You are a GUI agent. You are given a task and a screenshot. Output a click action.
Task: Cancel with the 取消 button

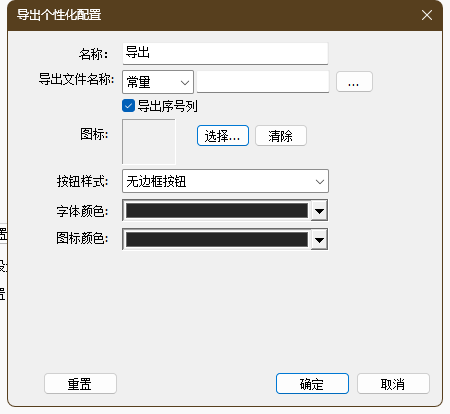393,384
